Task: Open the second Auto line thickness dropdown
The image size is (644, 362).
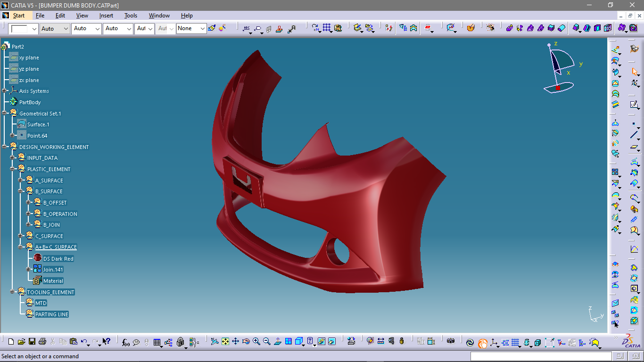Action: (x=98, y=29)
